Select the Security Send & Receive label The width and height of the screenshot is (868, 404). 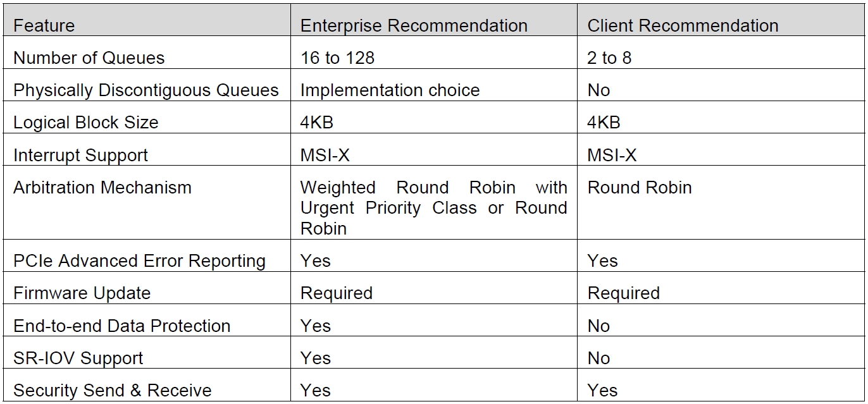click(113, 391)
